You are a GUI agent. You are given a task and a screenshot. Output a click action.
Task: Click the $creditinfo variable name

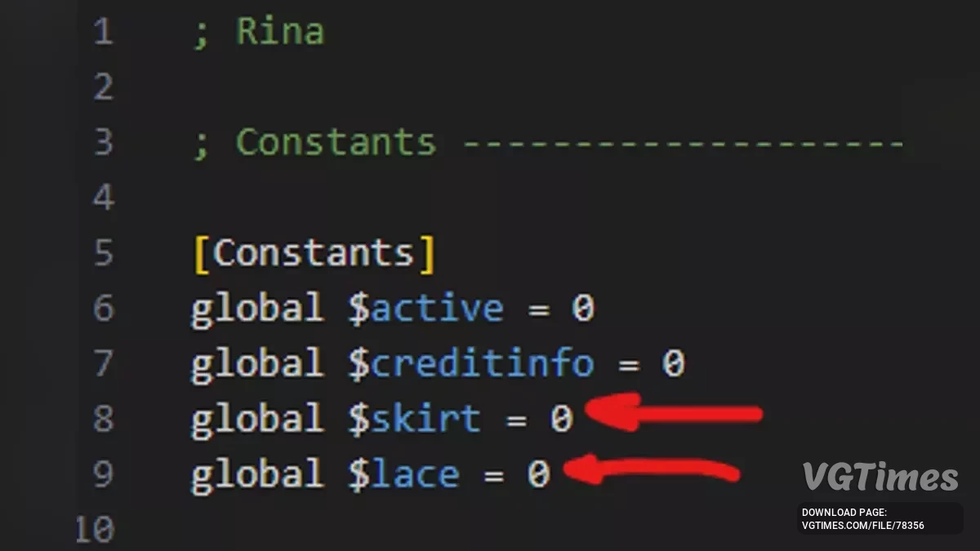click(x=471, y=364)
